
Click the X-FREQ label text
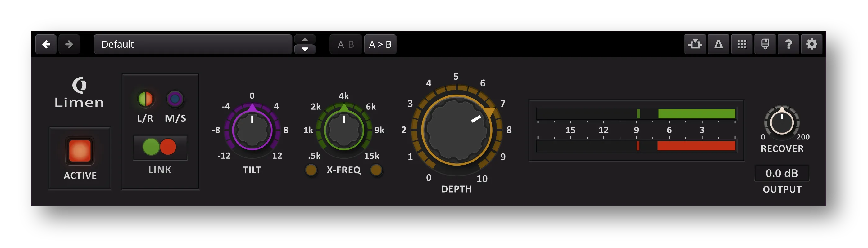[x=344, y=170]
